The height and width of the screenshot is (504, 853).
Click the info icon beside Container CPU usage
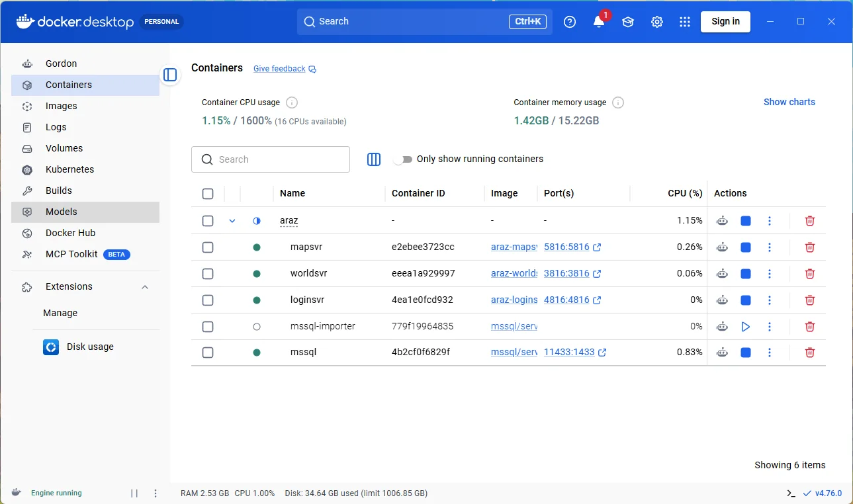[292, 103]
